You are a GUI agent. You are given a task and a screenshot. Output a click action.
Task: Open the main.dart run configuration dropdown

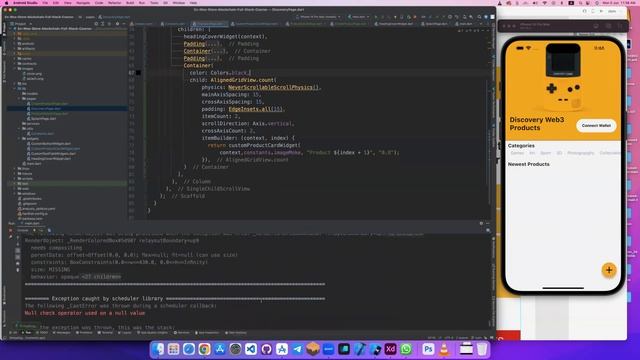359,17
